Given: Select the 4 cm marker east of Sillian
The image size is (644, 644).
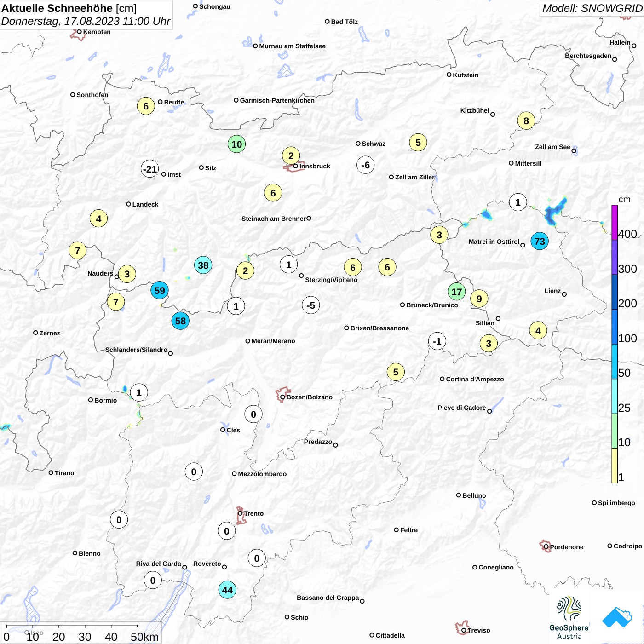Looking at the screenshot, I should (x=538, y=331).
